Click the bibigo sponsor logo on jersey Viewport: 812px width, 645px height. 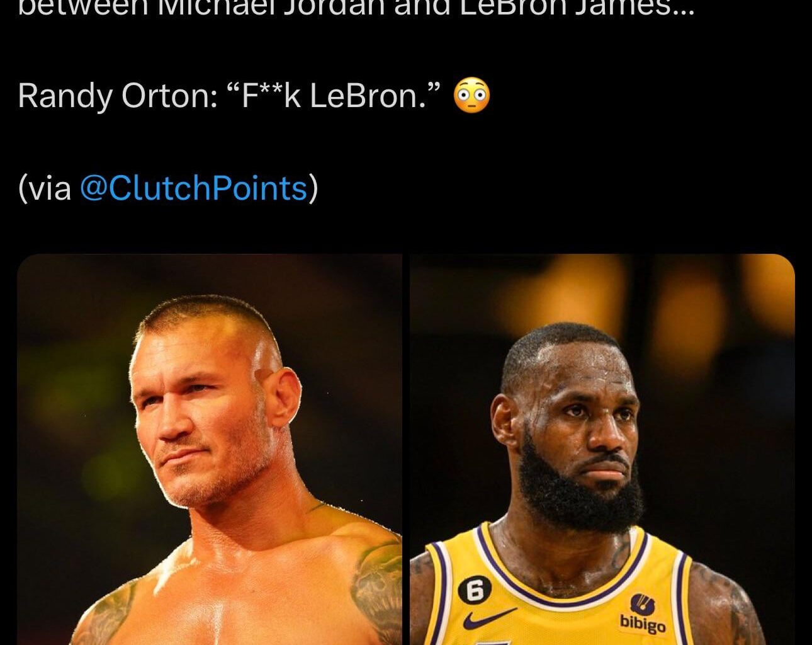643,614
